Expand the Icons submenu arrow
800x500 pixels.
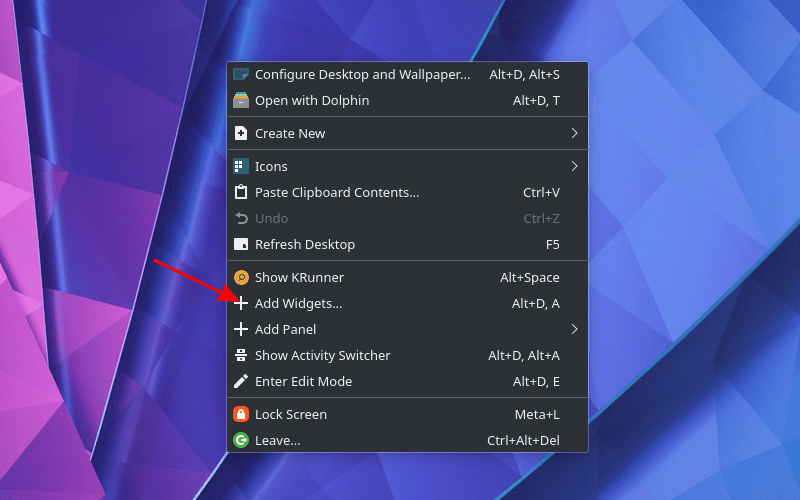pyautogui.click(x=574, y=167)
